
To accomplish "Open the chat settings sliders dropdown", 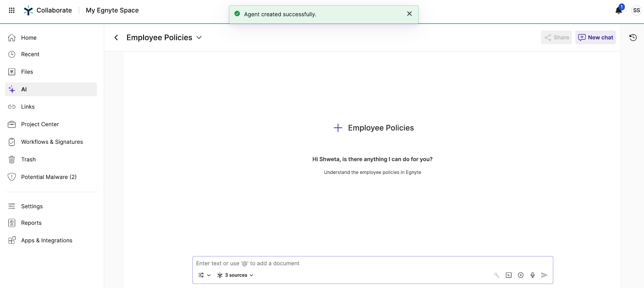I will pyautogui.click(x=204, y=275).
